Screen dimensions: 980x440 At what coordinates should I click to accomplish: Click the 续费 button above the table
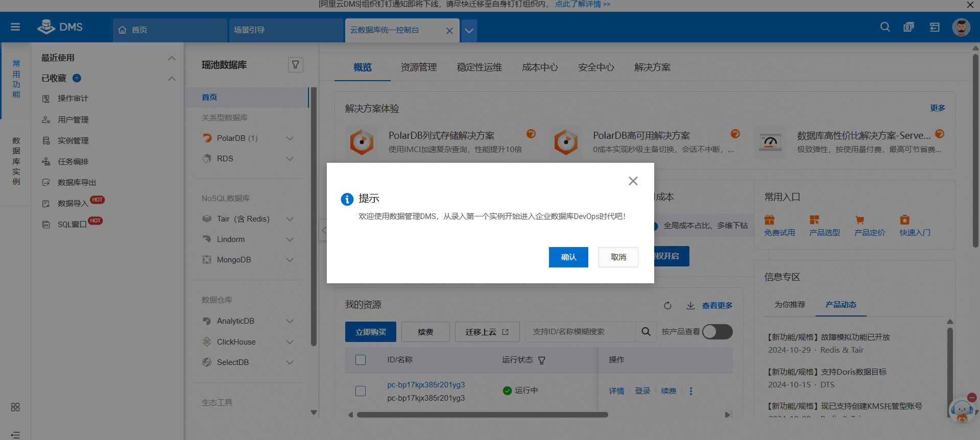click(425, 332)
